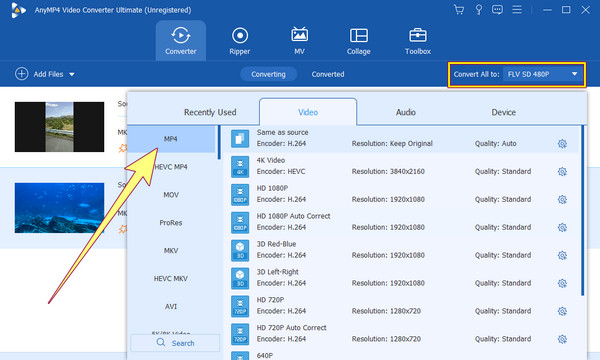Select the '4K Video' preset text
Viewport: 600px width, 360px height.
coord(271,160)
